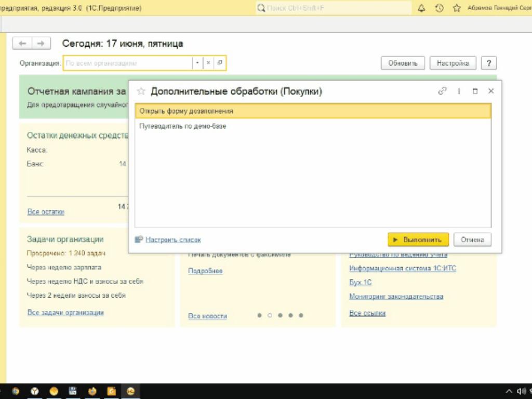
Task: Open the selected organization via open icon
Action: point(220,63)
